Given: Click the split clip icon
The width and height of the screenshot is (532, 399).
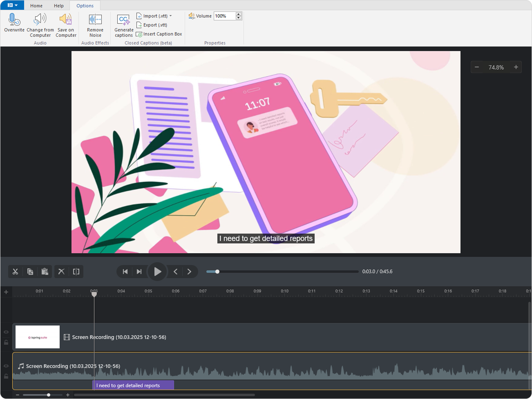Looking at the screenshot, I should click(76, 272).
